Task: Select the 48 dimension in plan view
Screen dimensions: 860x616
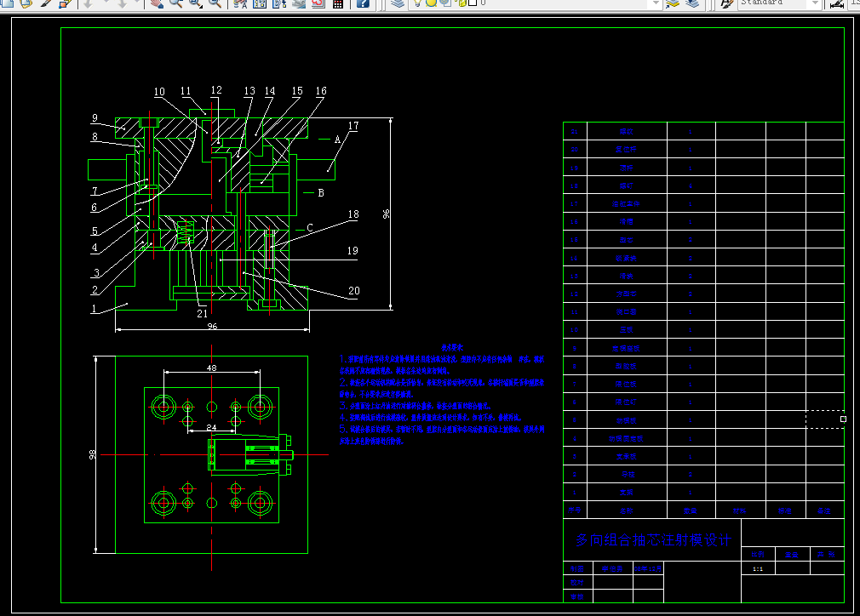Action: tap(212, 368)
